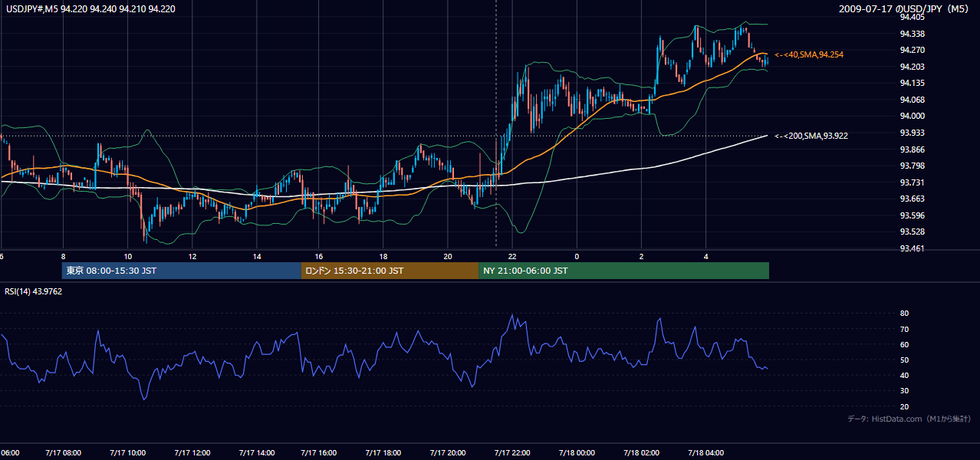
Task: Click price axis value 93.663
Action: 912,199
